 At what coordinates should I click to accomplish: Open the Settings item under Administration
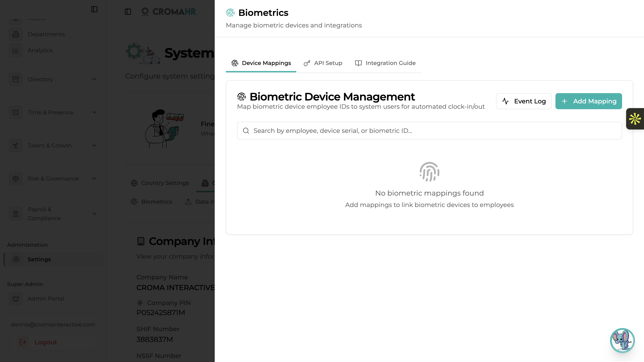click(53, 259)
